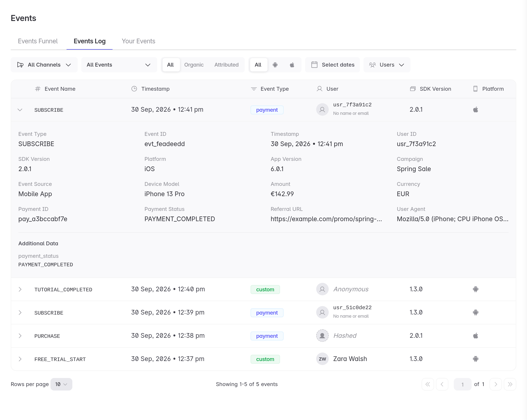527x420 pixels.
Task: Switch to the Events Log tab
Action: click(90, 41)
